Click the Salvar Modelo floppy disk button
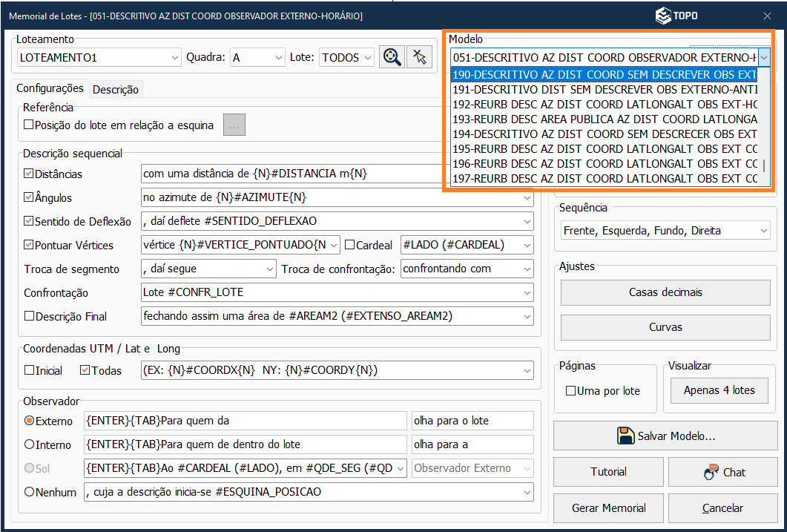 tap(665, 436)
